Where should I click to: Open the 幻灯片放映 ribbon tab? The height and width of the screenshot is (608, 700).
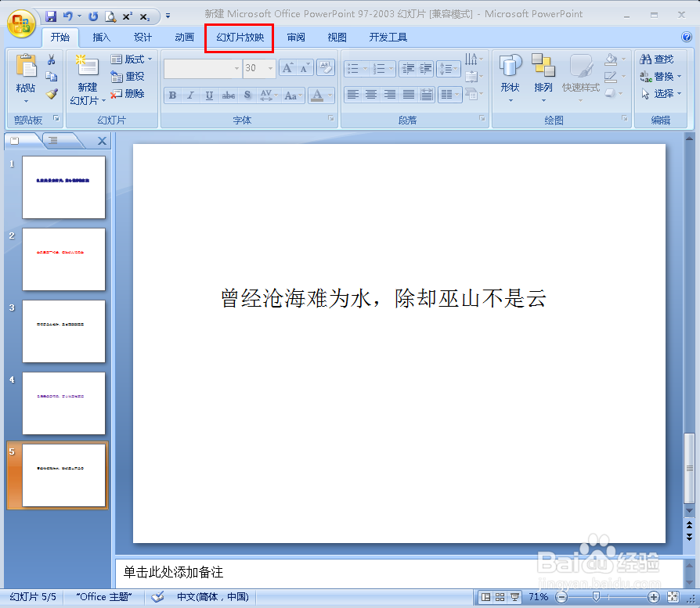click(x=240, y=38)
